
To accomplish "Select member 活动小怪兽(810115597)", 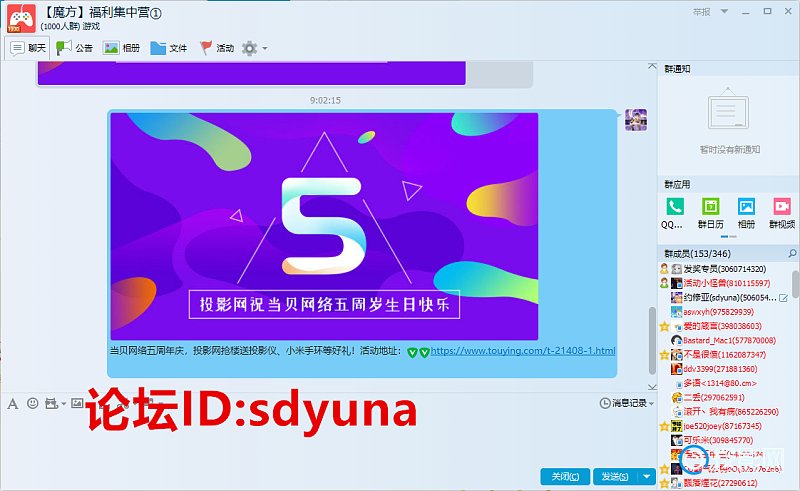I will (x=725, y=283).
